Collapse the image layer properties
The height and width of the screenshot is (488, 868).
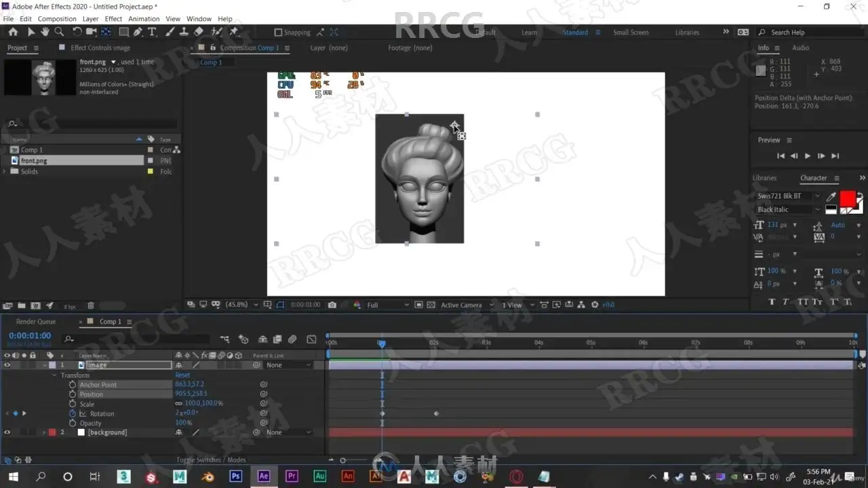click(x=45, y=365)
